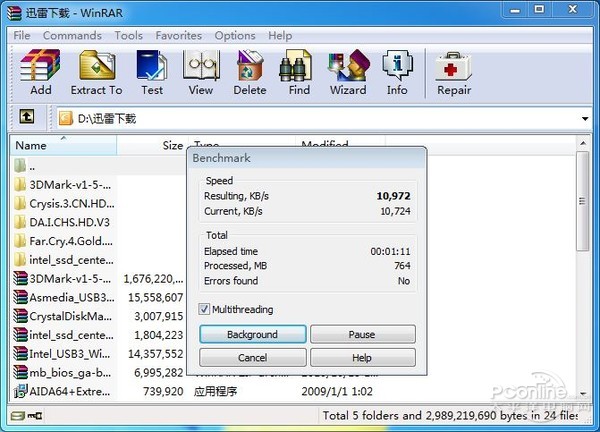Click the 1,804,223 size value
The height and width of the screenshot is (432, 600).
[x=159, y=335]
